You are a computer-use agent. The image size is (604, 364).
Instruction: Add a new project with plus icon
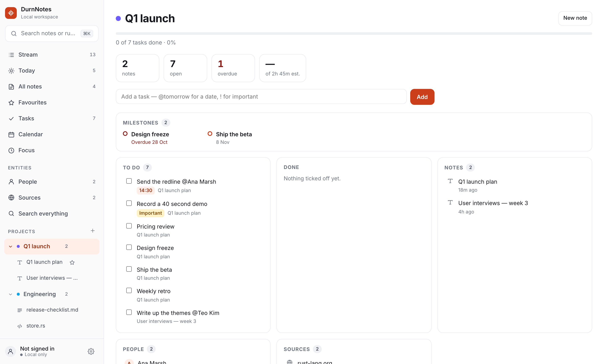pyautogui.click(x=93, y=231)
